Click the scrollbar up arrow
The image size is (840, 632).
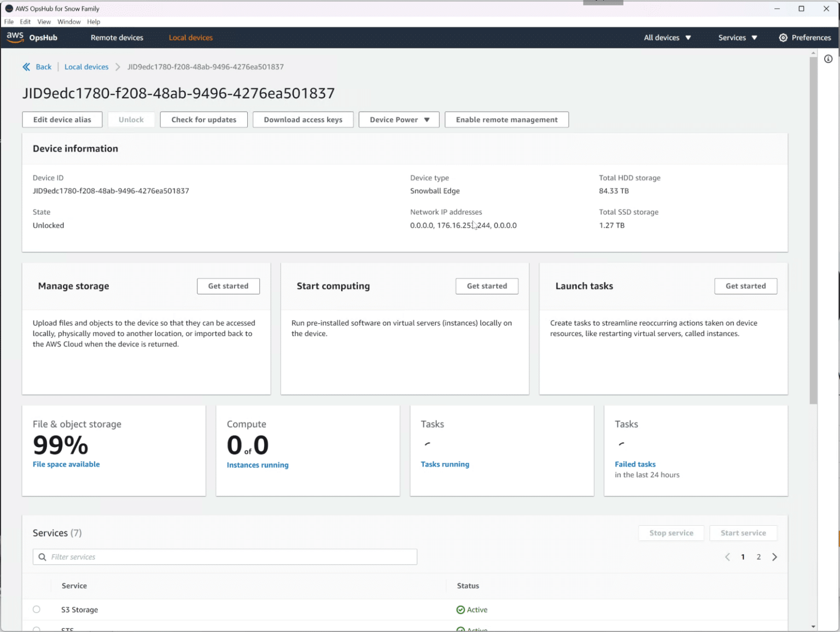[813, 53]
